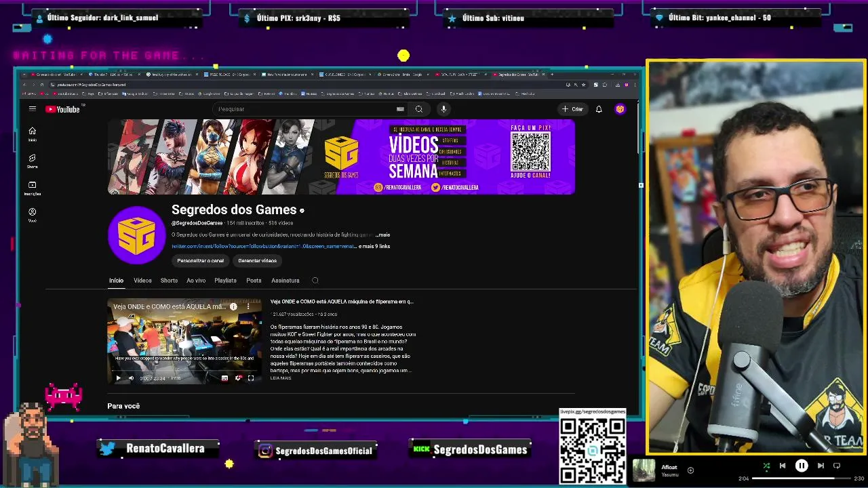Switch to the Playlists tab
The height and width of the screenshot is (488, 868).
[225, 281]
